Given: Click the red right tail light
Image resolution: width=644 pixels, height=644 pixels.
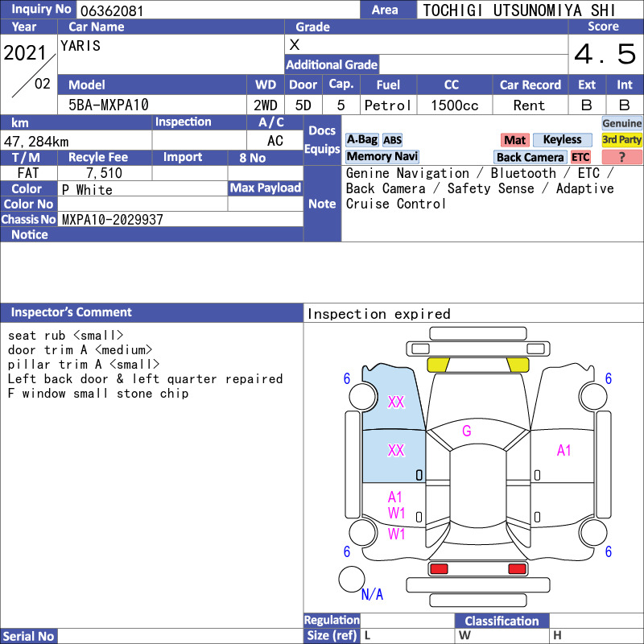Looking at the screenshot, I should tap(517, 568).
